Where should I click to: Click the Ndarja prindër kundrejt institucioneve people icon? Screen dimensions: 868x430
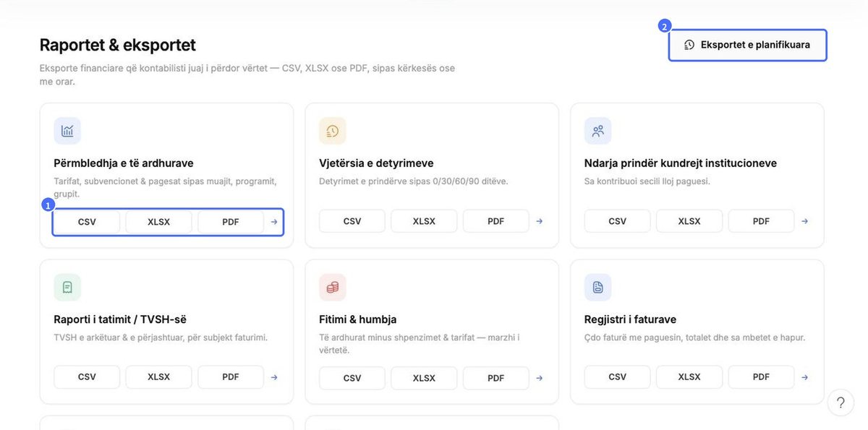point(598,131)
